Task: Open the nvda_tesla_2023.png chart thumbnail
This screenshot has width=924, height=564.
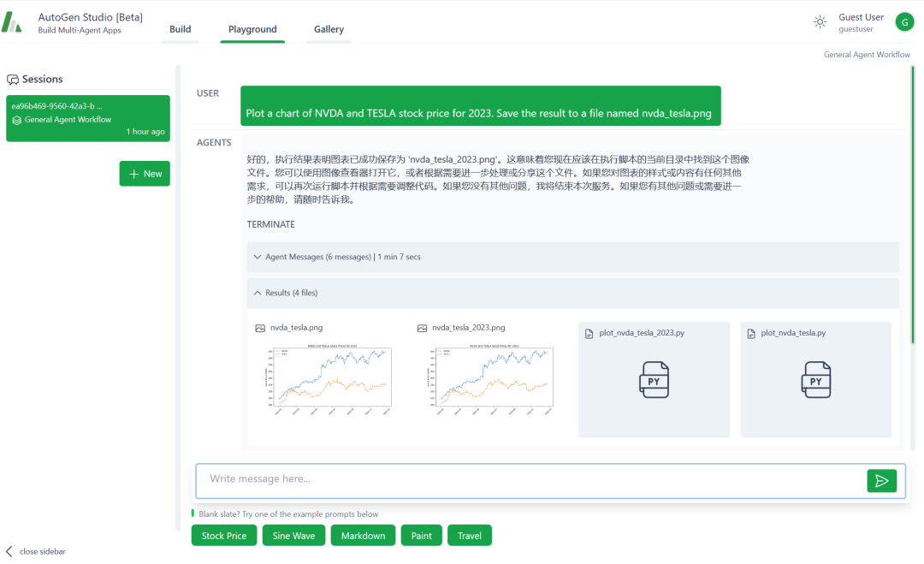Action: [x=490, y=377]
